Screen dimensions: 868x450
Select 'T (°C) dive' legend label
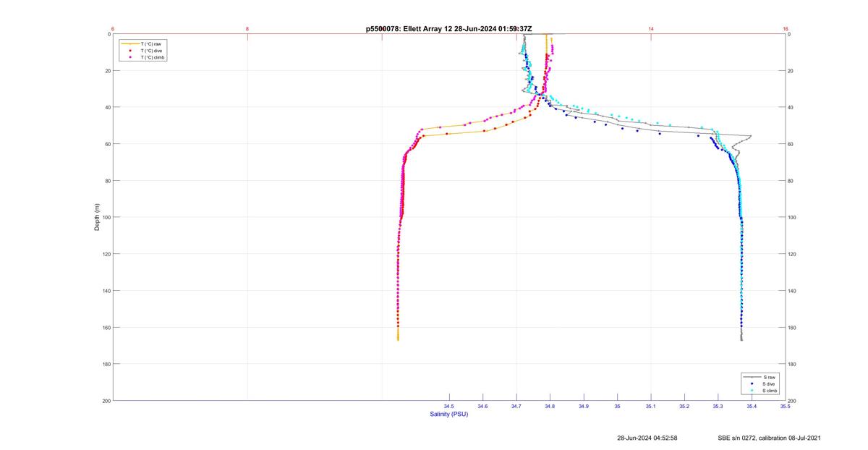tap(151, 51)
